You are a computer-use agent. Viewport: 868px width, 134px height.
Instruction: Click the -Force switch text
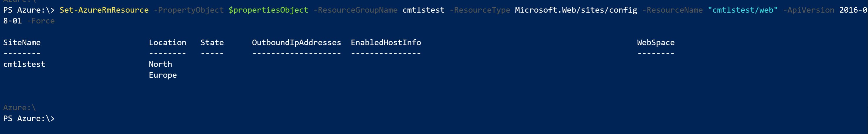click(x=41, y=21)
